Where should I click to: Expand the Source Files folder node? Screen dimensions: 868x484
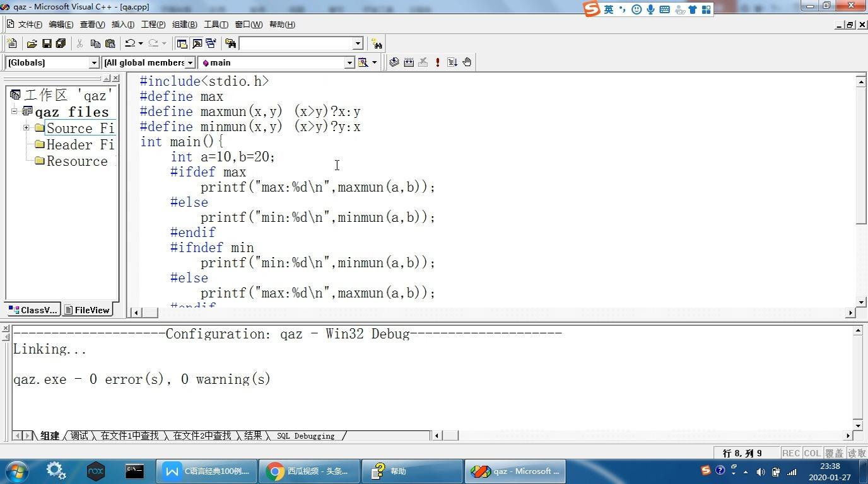click(x=26, y=128)
